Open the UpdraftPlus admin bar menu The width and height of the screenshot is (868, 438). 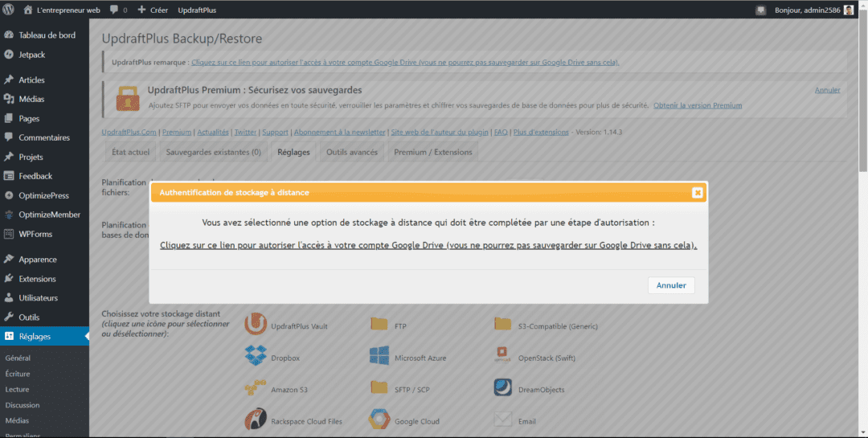tap(197, 10)
